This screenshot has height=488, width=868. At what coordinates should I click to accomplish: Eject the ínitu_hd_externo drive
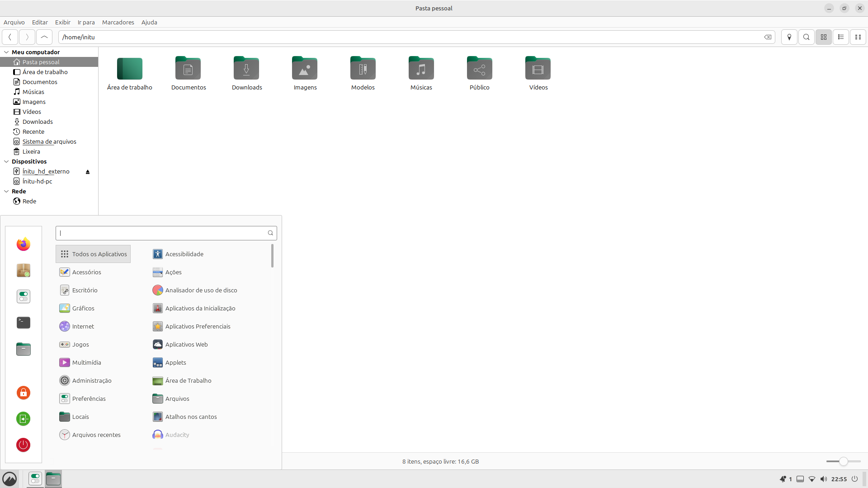pyautogui.click(x=88, y=172)
